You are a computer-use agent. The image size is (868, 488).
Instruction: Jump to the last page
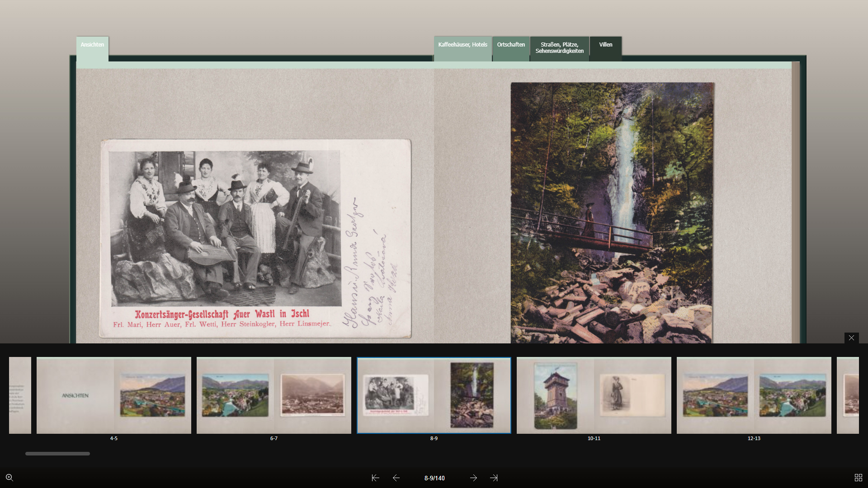[494, 478]
